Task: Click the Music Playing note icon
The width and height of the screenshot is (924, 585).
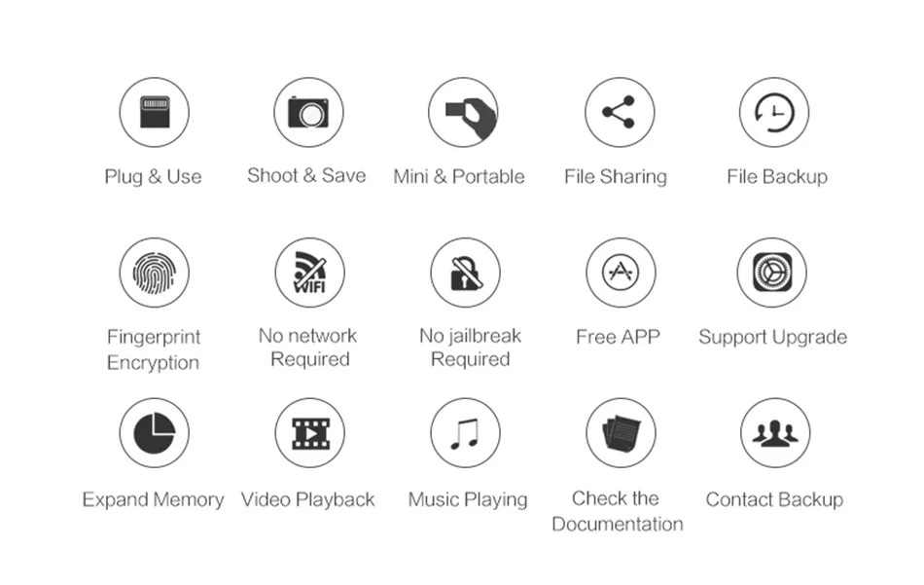Action: tap(466, 433)
